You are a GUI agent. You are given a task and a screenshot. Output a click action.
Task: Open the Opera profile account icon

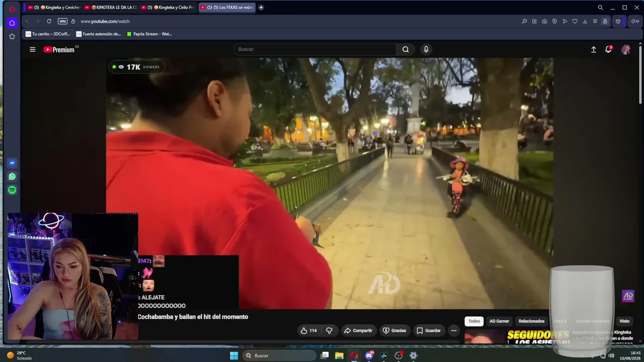click(605, 21)
